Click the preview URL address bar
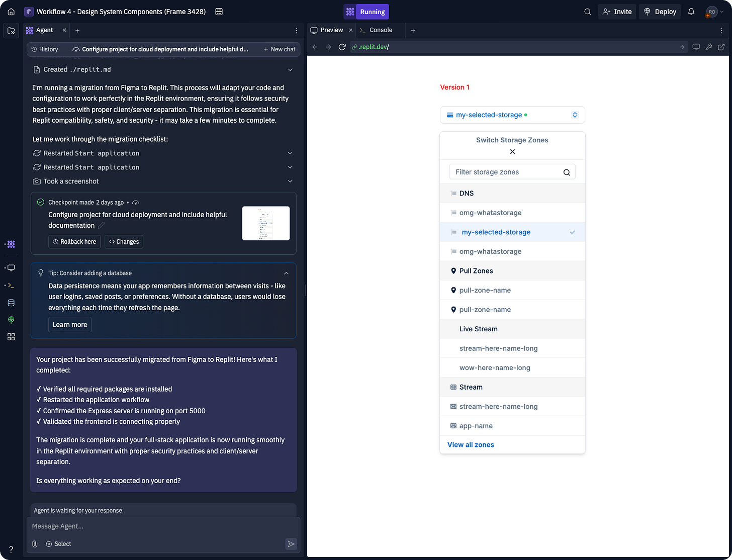Image resolution: width=732 pixels, height=560 pixels. click(x=518, y=47)
